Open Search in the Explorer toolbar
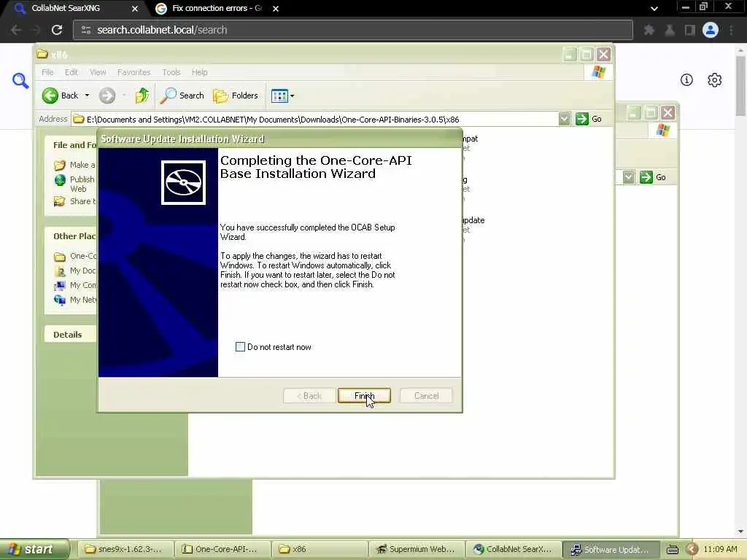This screenshot has width=747, height=560. (182, 96)
